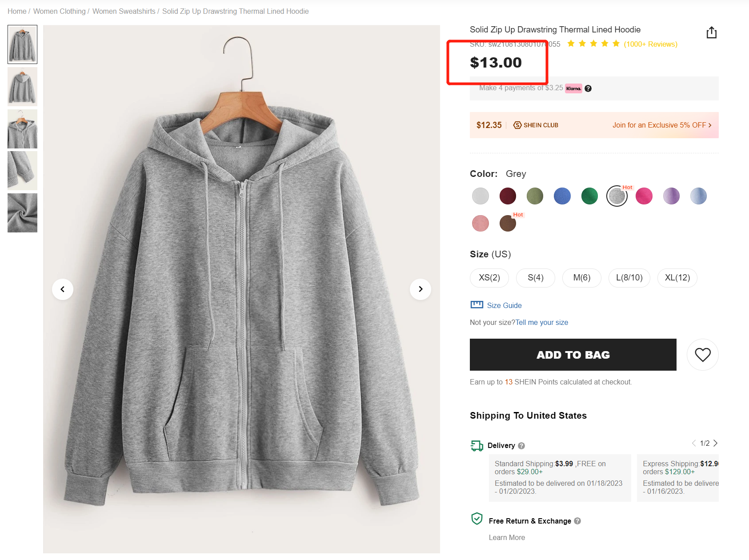Open Klarna payment info question mark
This screenshot has height=560, width=749.
(588, 88)
